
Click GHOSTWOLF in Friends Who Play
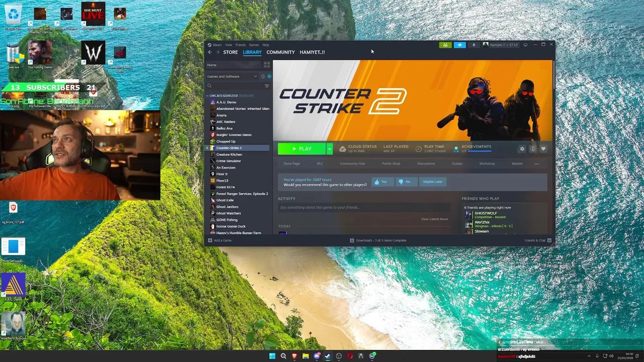point(486,213)
